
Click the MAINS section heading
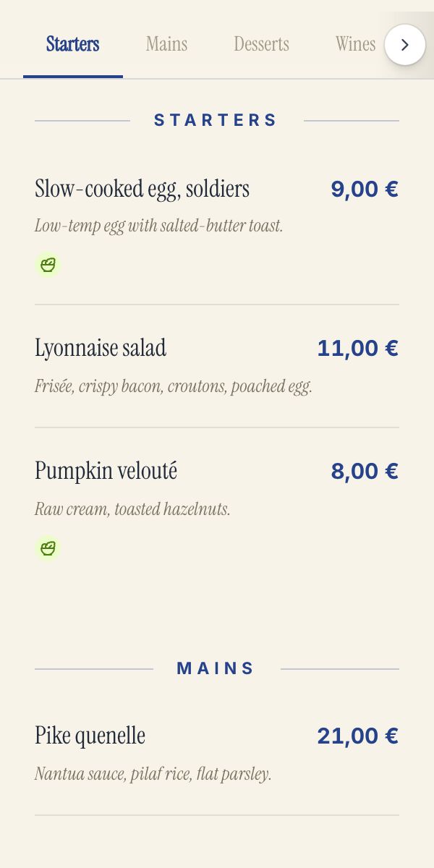click(x=216, y=668)
